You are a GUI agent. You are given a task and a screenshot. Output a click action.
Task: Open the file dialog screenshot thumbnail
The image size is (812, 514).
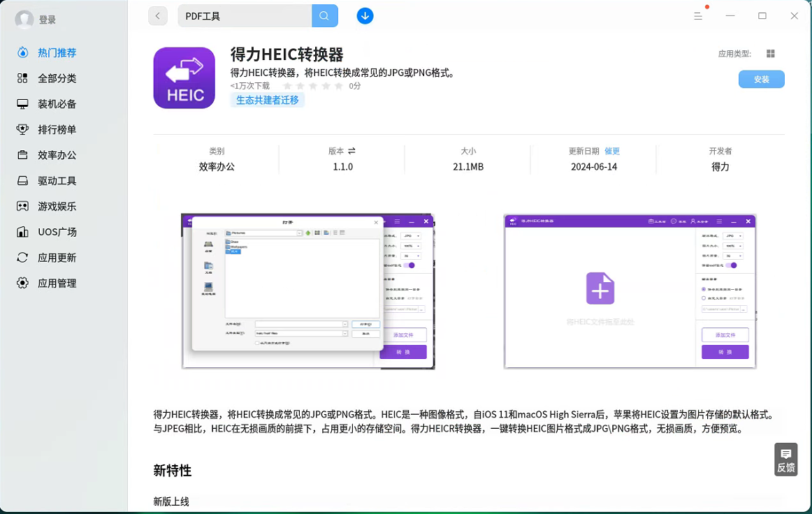click(x=308, y=291)
